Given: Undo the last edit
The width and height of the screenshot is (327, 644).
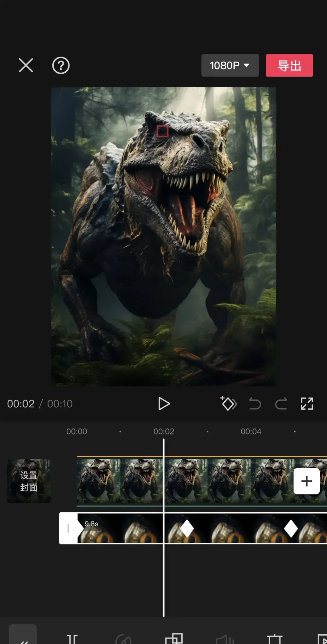Looking at the screenshot, I should [255, 404].
